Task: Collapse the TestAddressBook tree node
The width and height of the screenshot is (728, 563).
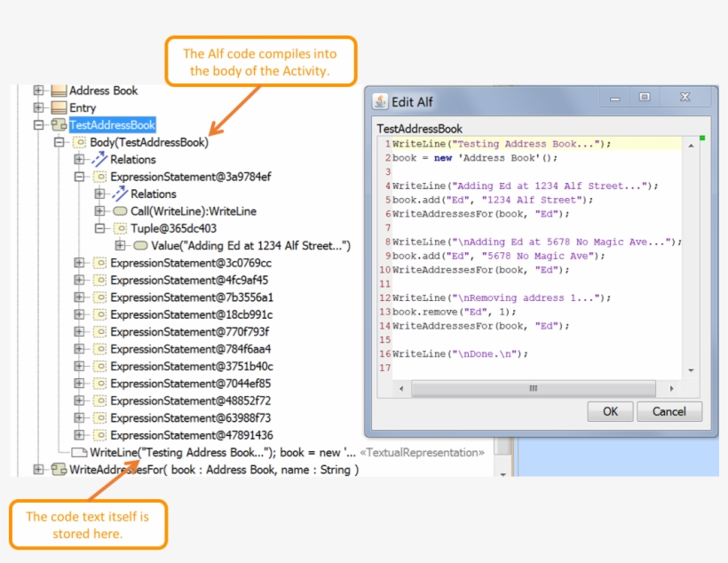Action: [38, 125]
